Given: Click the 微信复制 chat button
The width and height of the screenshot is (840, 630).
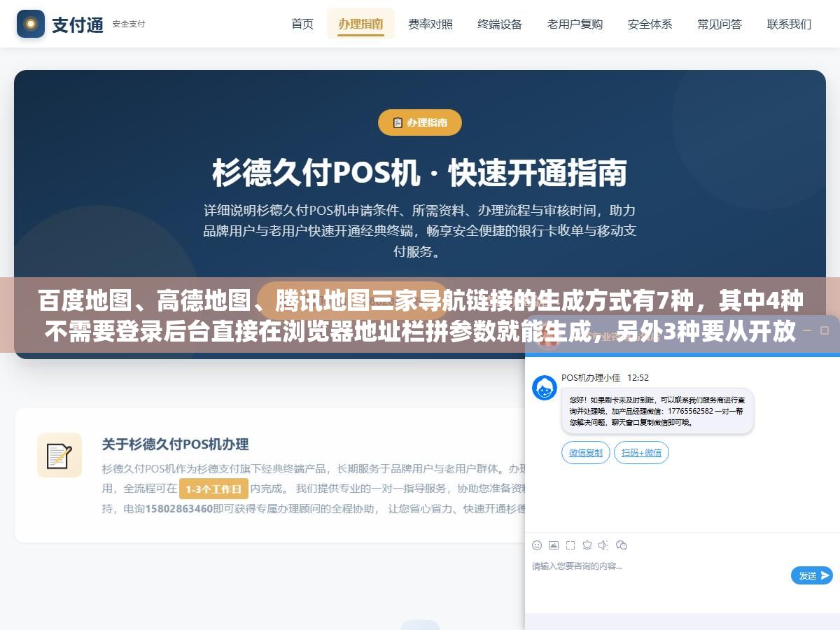Looking at the screenshot, I should pos(586,453).
